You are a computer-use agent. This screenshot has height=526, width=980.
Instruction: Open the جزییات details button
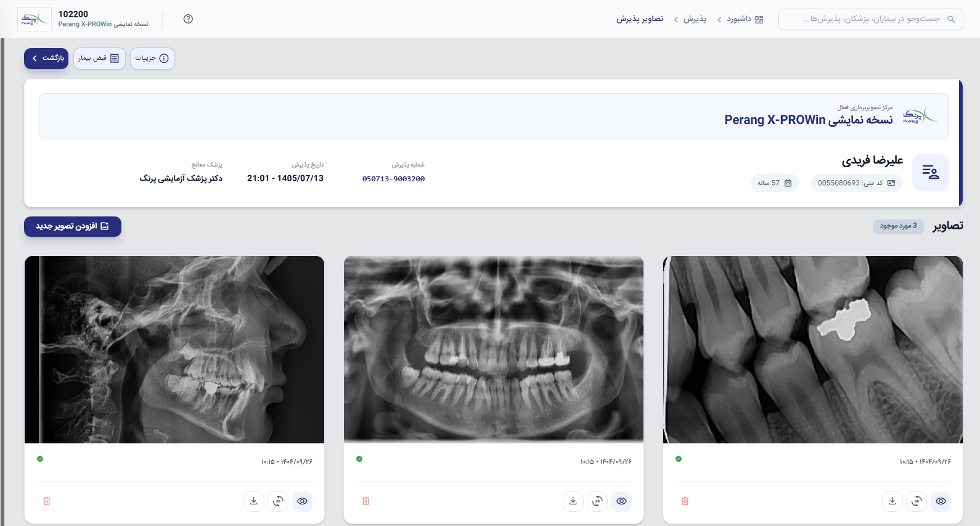152,58
